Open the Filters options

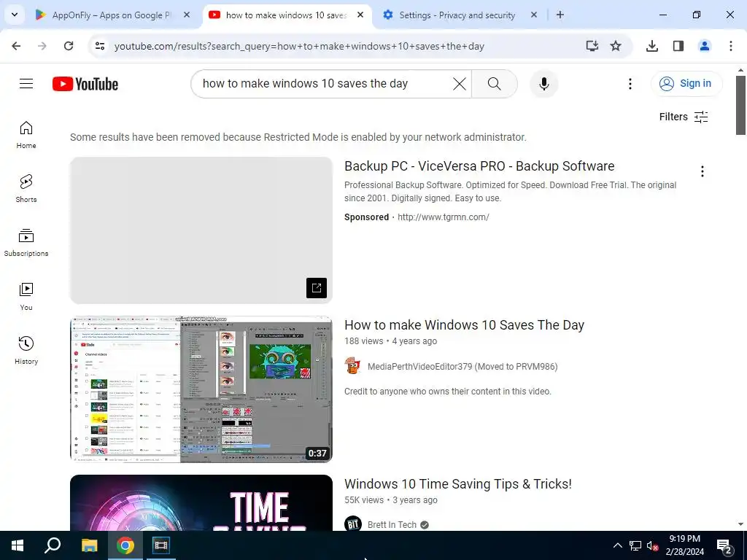tap(684, 117)
